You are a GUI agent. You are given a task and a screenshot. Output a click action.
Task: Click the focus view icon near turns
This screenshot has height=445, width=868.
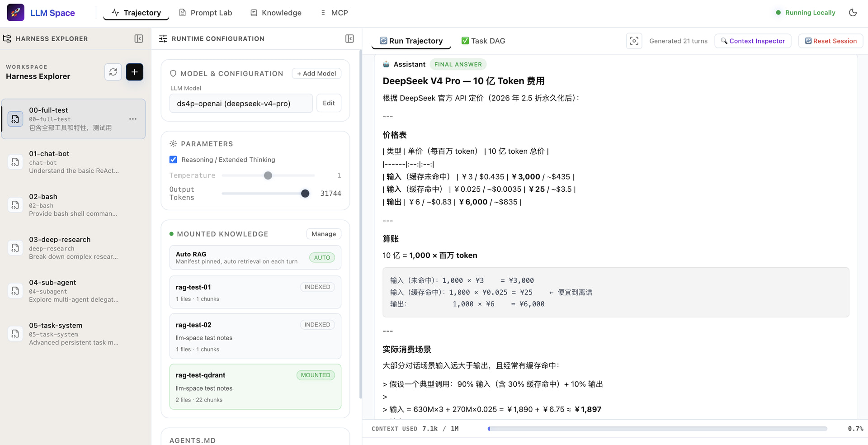click(x=634, y=41)
